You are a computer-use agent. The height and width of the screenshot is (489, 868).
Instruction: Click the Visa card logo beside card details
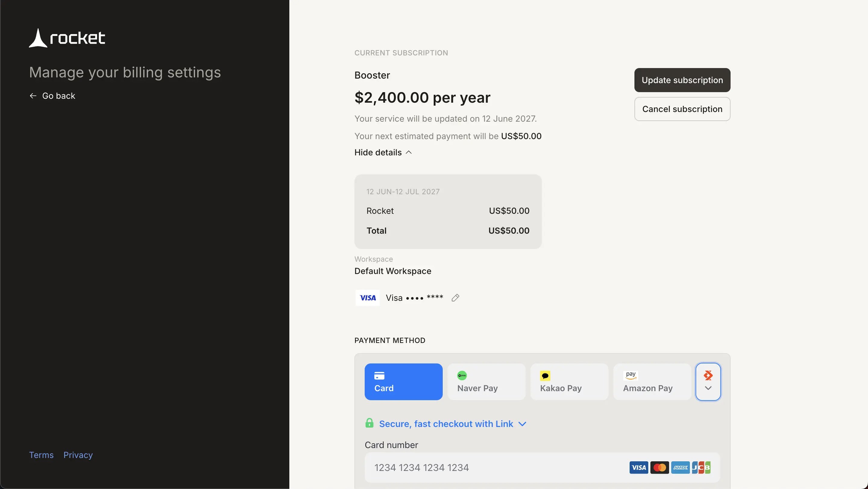368,298
